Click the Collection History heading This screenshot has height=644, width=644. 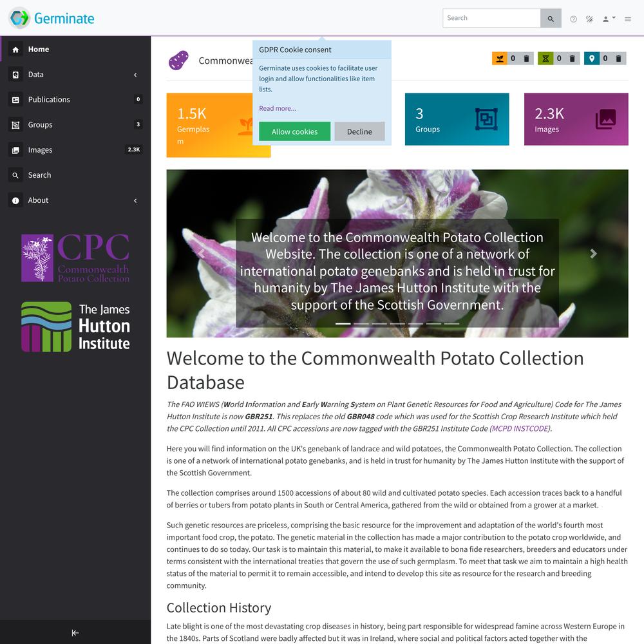(218, 607)
